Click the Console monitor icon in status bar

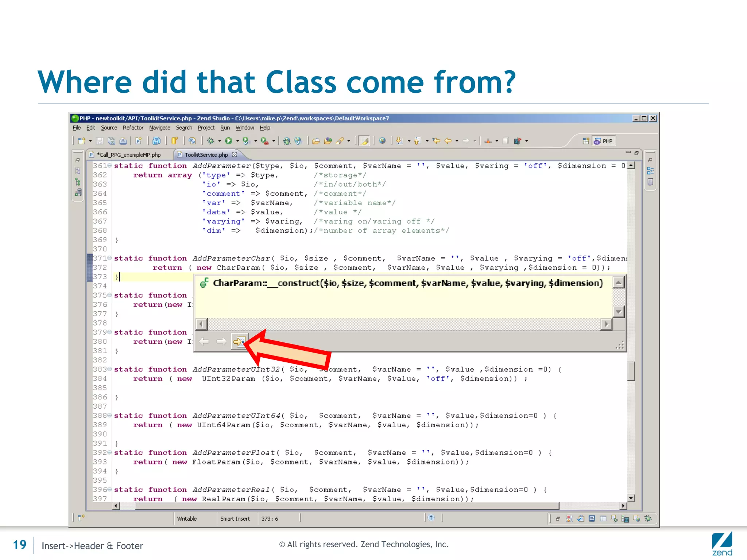(x=592, y=519)
